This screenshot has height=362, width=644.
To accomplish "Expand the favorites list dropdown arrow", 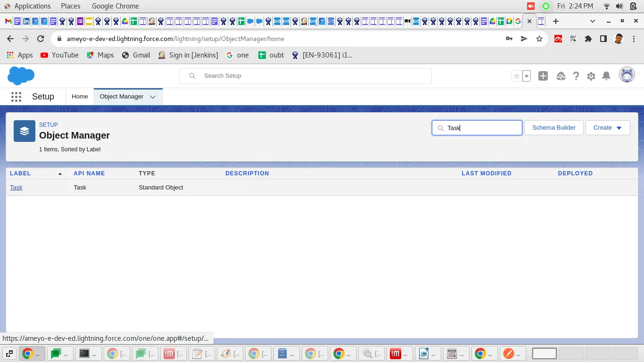I will [527, 76].
